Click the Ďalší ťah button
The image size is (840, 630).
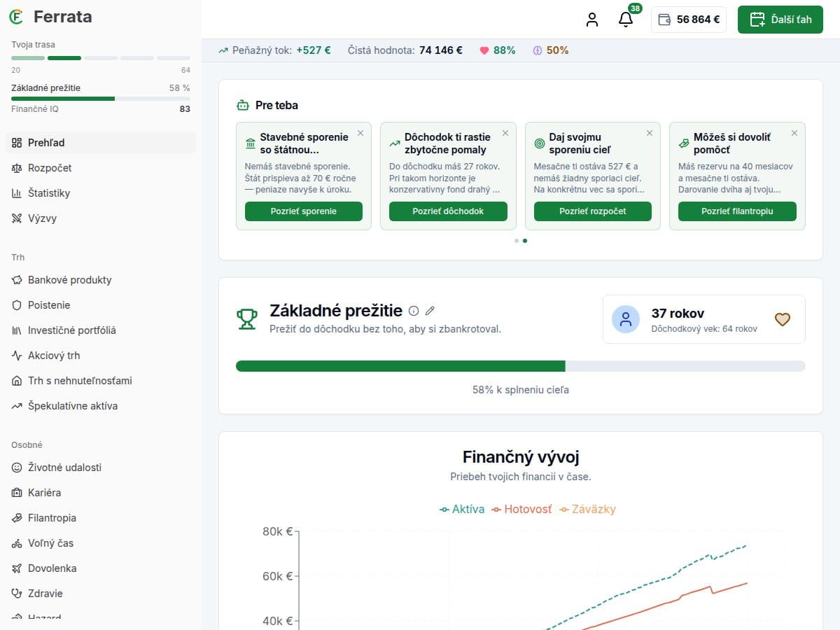point(780,20)
